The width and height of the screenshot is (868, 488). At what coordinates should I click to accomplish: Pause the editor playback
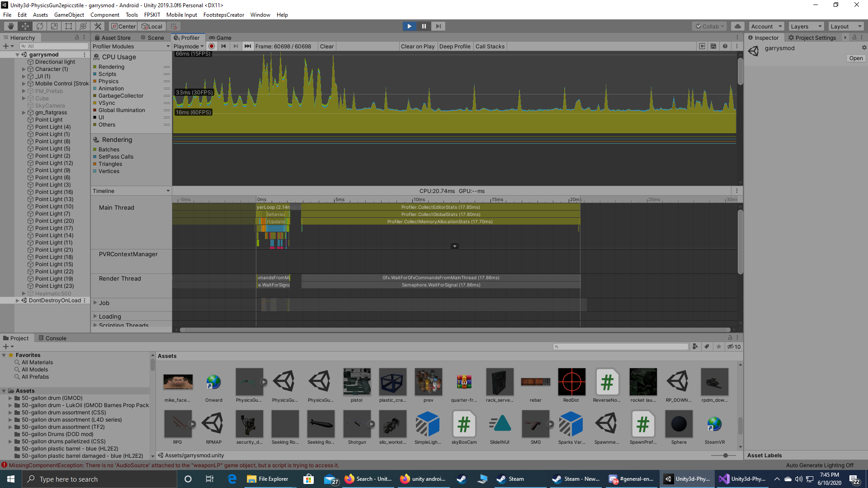[x=424, y=26]
